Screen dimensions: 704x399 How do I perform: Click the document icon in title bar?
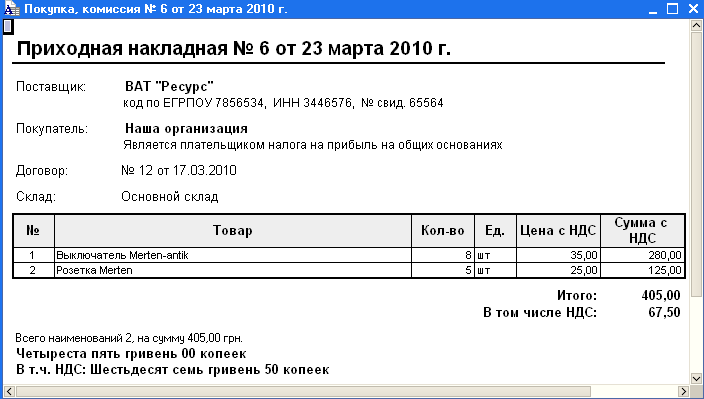pyautogui.click(x=12, y=9)
